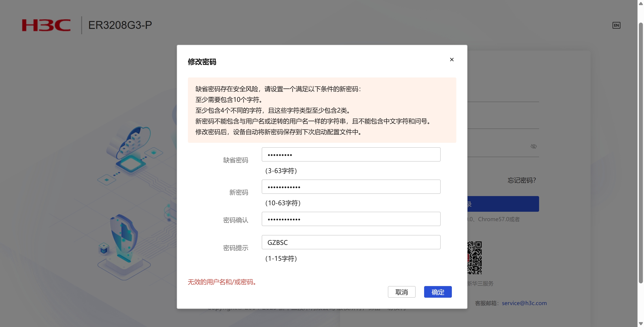
Task: Click the 新华三服务 QR code
Action: point(474,258)
